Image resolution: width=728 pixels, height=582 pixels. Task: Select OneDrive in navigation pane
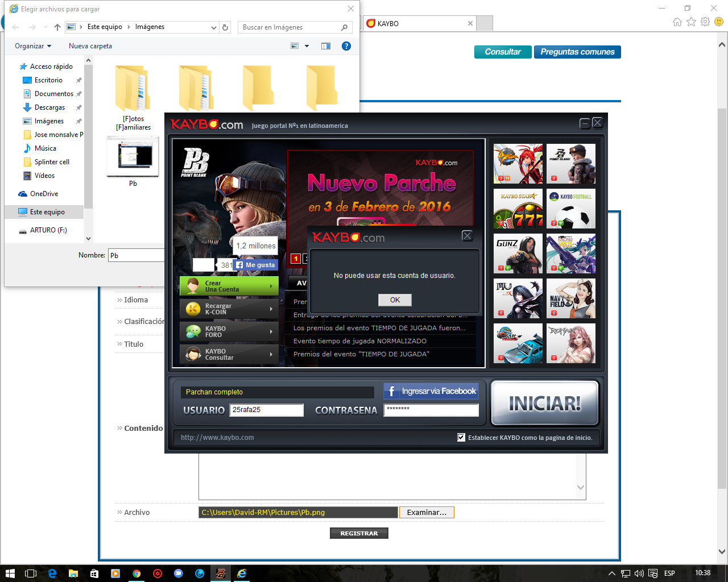(44, 194)
